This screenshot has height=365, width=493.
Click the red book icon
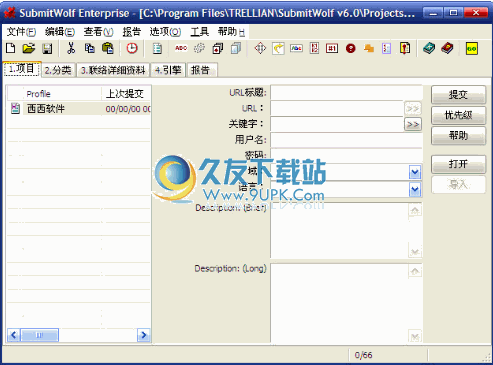tap(447, 48)
